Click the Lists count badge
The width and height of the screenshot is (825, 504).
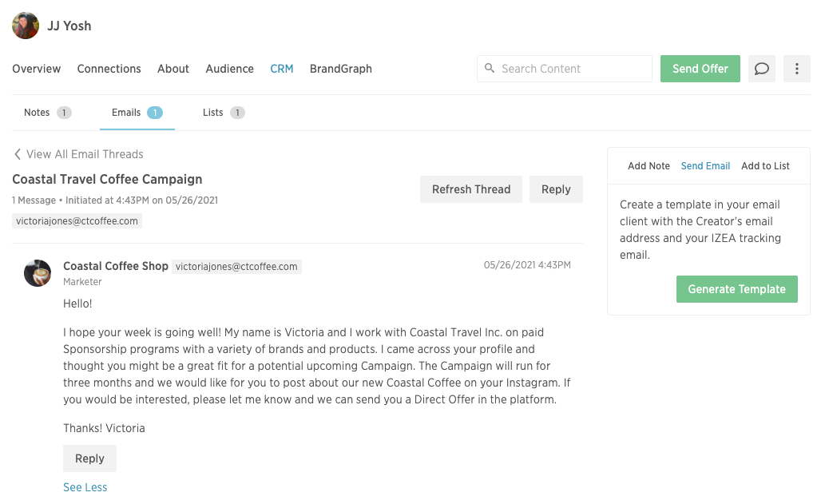tap(237, 113)
